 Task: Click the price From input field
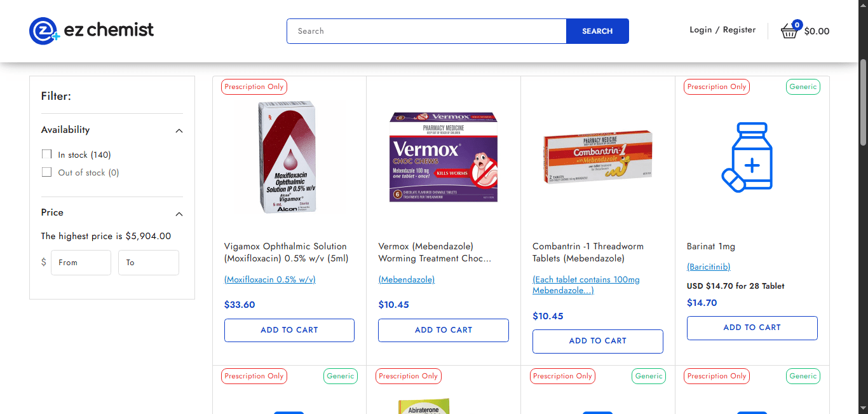click(81, 263)
